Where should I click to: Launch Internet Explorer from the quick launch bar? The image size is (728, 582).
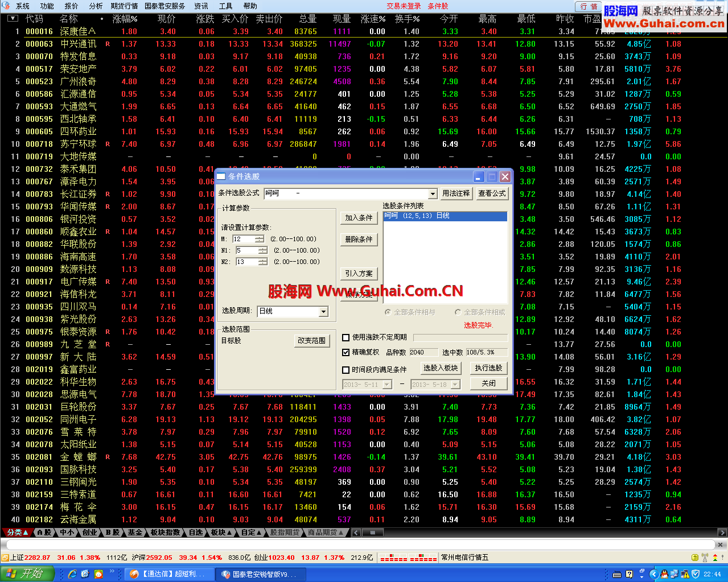tap(72, 574)
